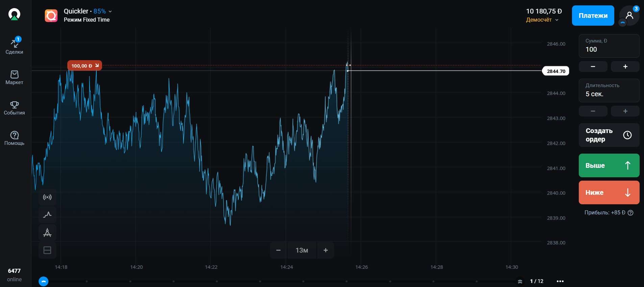Toggle the chart layout split icon
Screen dimensions: 644x287
tap(47, 250)
